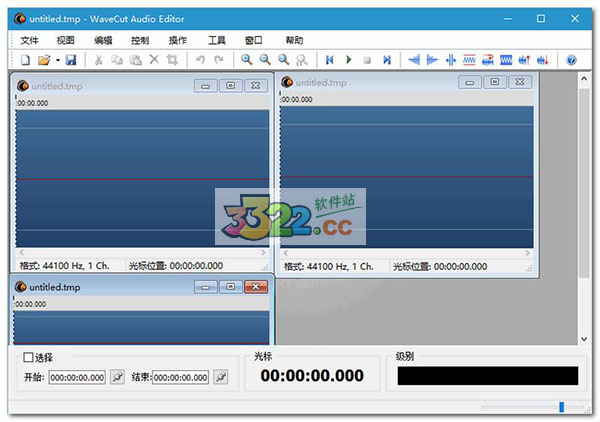The width and height of the screenshot is (600, 422).
Task: Click the pin button beside the 结束 field
Action: 221,377
